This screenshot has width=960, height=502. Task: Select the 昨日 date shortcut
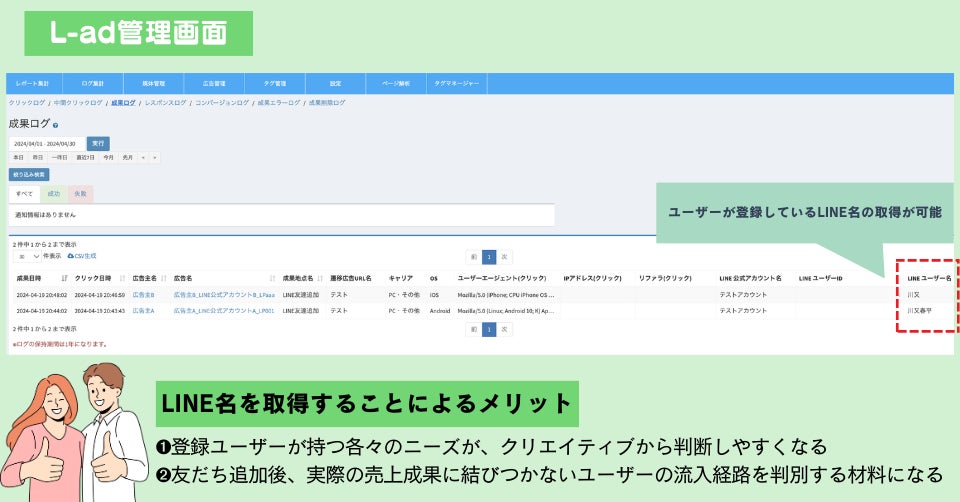coord(38,157)
